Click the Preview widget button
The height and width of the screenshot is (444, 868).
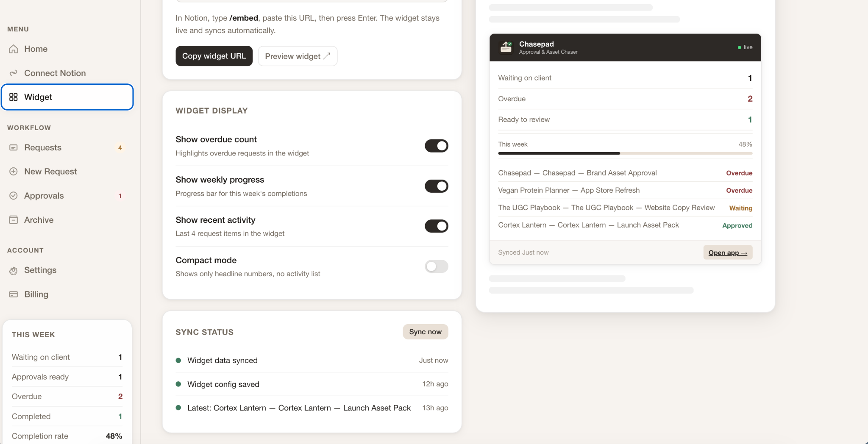pos(298,56)
